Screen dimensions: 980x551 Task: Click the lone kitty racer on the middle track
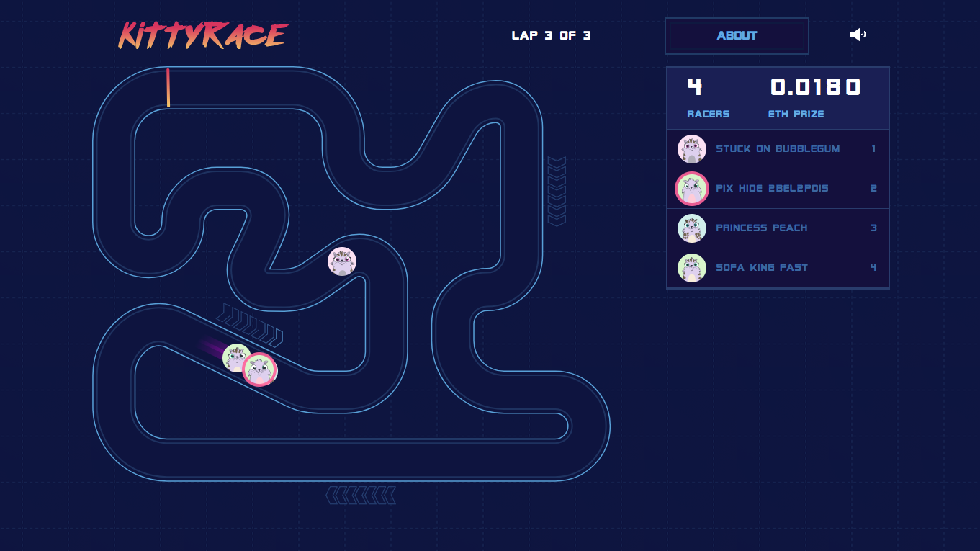coord(342,261)
